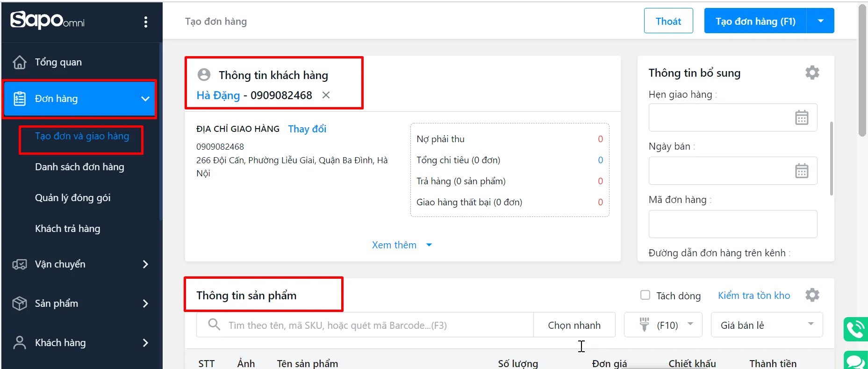
Task: Click Thay đổi delivery address link
Action: 307,129
